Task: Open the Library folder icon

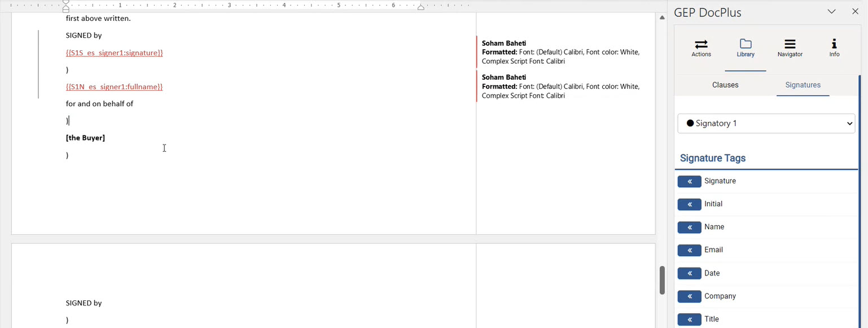Action: pos(745,45)
